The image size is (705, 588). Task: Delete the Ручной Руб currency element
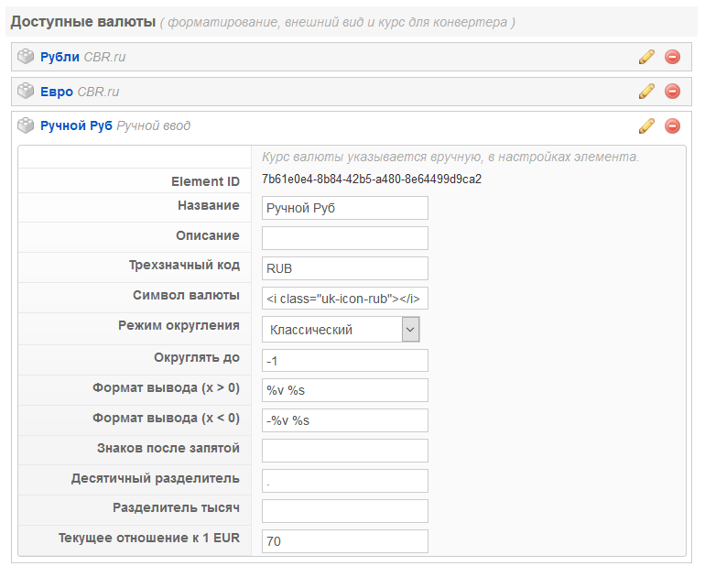pos(672,125)
